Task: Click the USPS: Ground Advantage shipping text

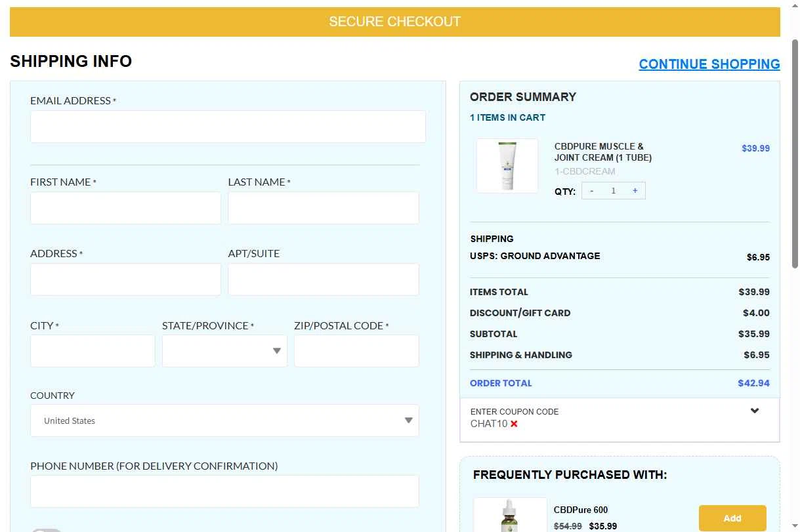Action: (535, 256)
